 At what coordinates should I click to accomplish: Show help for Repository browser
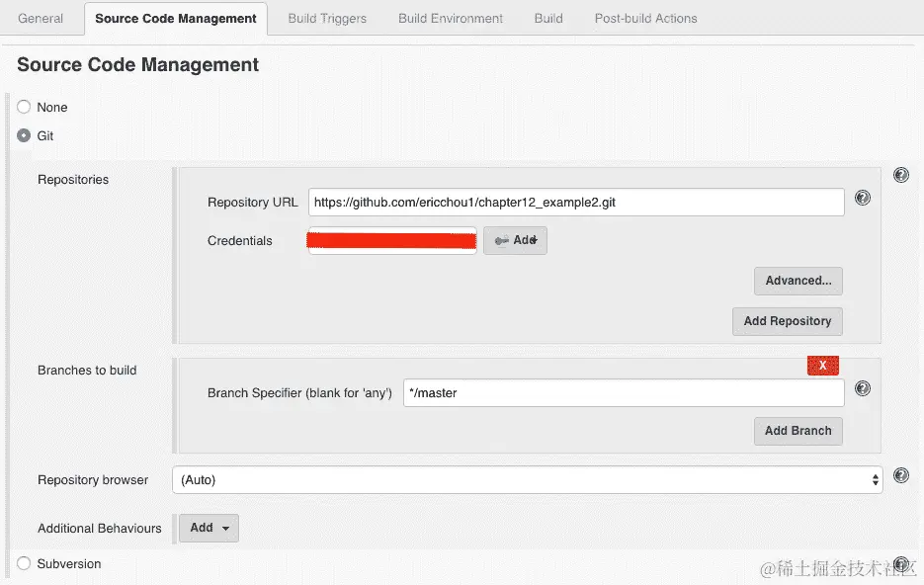pos(900,475)
